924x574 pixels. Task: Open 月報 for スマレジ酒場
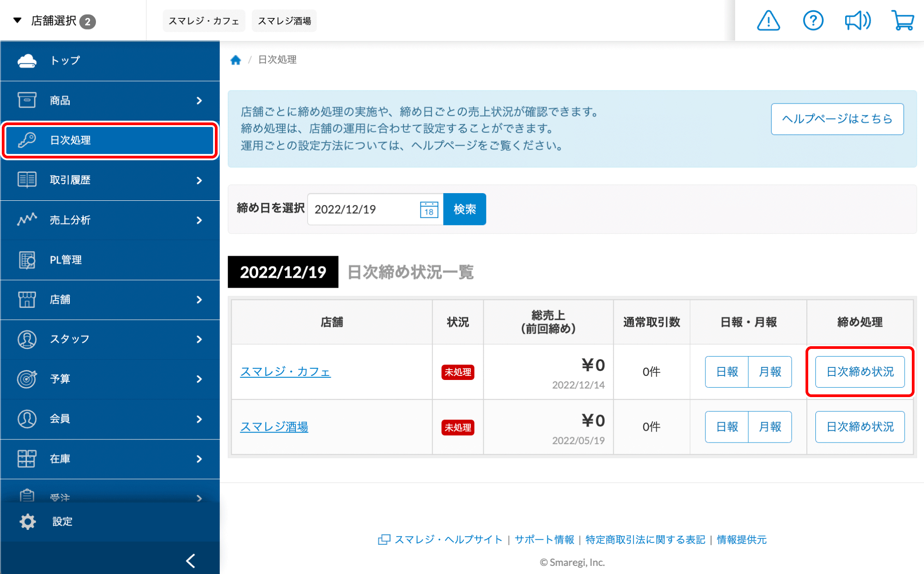pyautogui.click(x=770, y=427)
